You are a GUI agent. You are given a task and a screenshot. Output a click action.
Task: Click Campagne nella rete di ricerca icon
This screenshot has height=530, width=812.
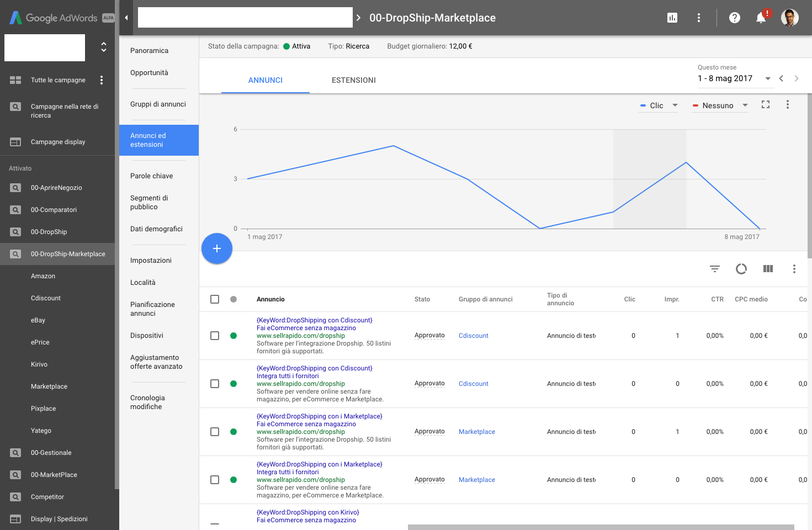pos(15,107)
